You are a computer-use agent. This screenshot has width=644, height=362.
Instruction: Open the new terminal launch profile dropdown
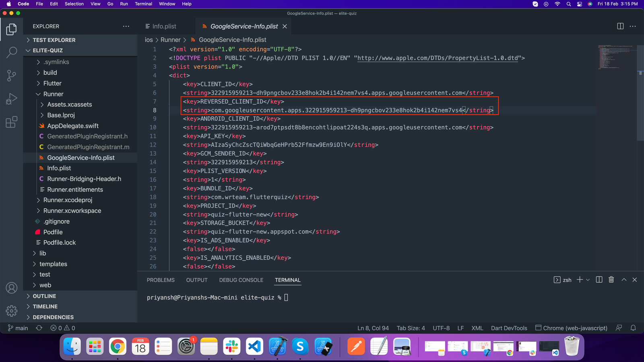[588, 280]
